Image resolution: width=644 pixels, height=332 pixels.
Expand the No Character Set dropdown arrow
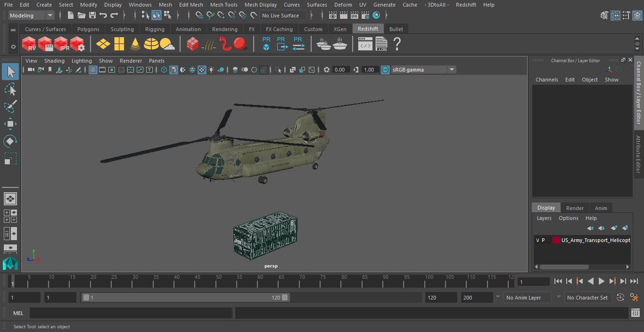tap(559, 297)
